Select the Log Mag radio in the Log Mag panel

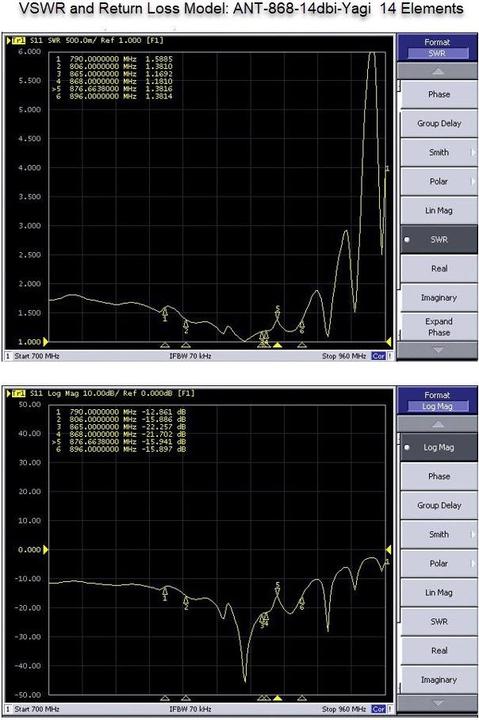tap(407, 447)
